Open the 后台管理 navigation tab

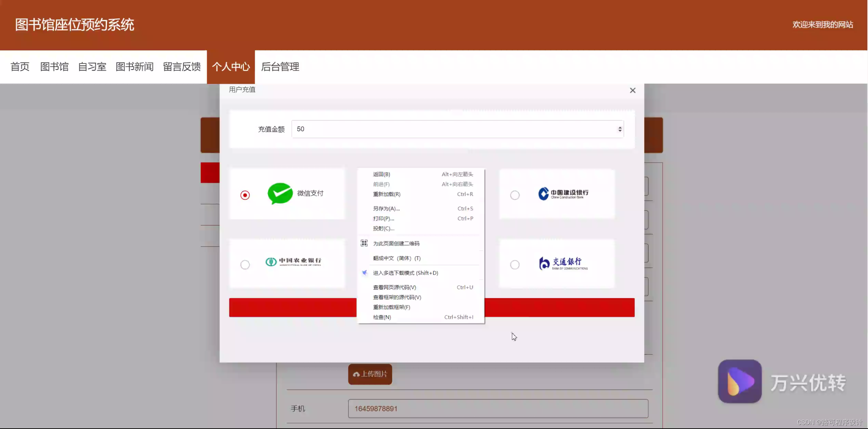(x=280, y=67)
